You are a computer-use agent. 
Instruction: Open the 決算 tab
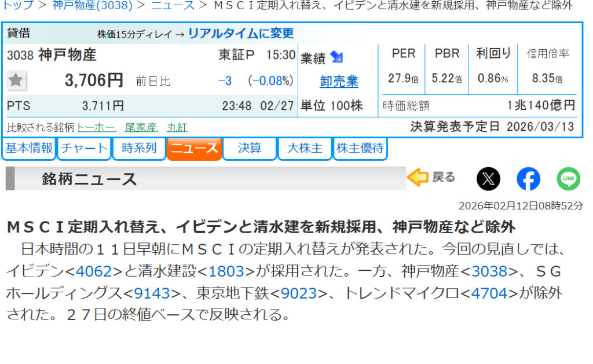250,149
